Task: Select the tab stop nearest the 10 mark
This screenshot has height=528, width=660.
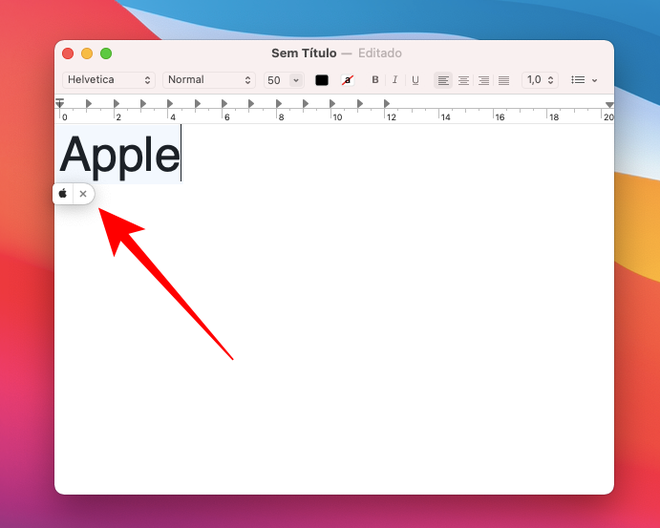Action: (332, 103)
